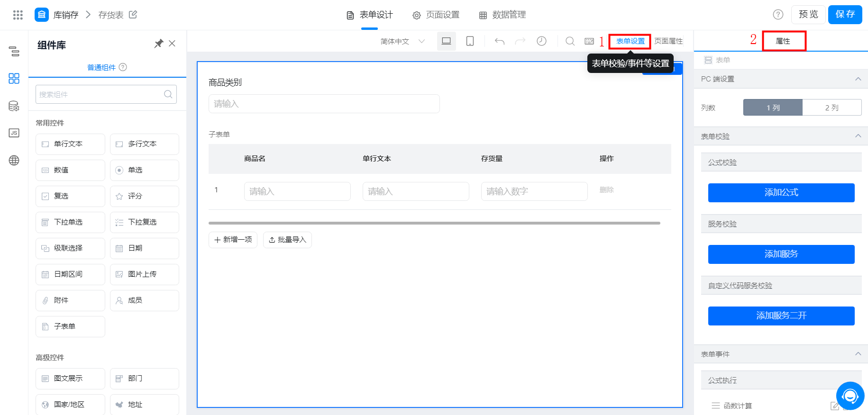
Task: Select 1 列 column layout
Action: [x=773, y=108]
